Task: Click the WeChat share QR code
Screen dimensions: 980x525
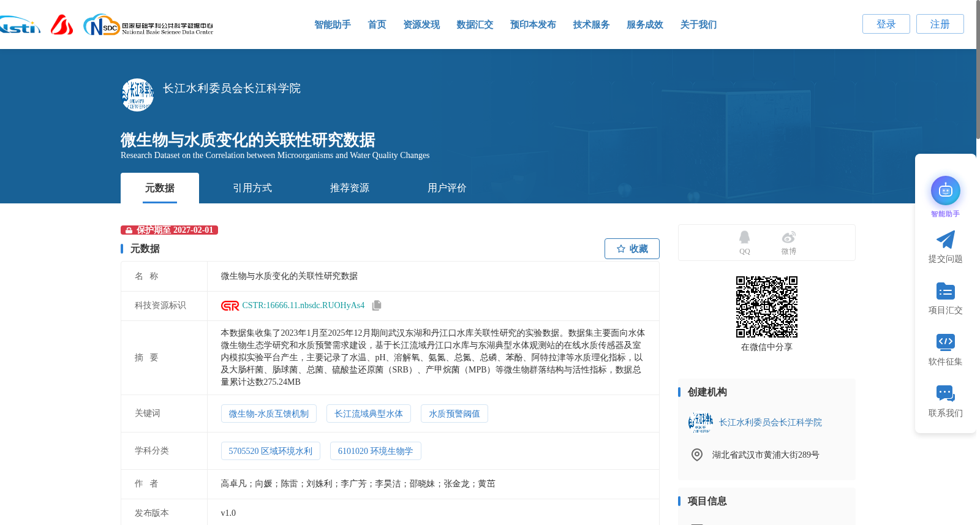Action: [x=767, y=307]
